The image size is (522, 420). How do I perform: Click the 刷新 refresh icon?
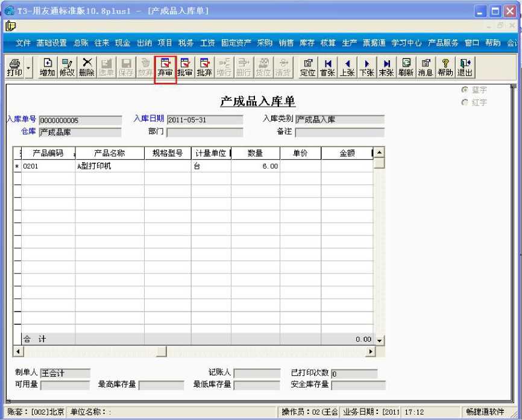click(406, 67)
